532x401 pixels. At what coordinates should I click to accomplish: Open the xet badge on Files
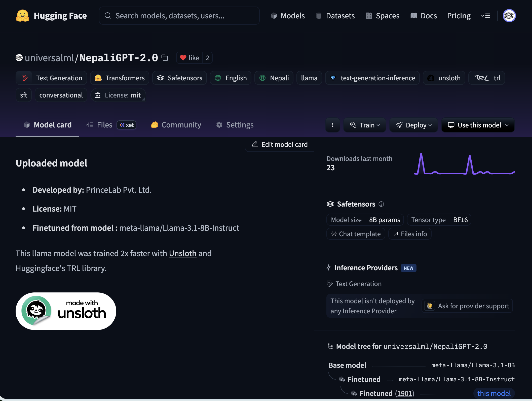[x=127, y=125]
